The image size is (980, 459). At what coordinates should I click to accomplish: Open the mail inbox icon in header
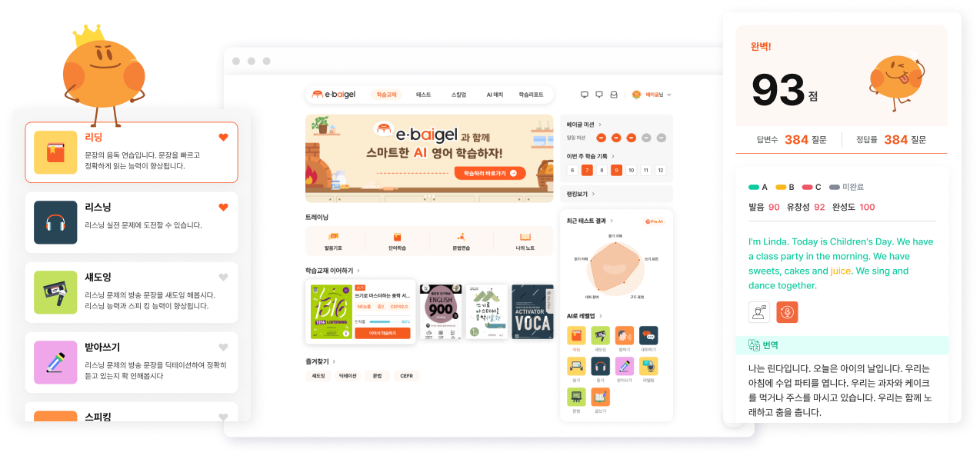[614, 95]
